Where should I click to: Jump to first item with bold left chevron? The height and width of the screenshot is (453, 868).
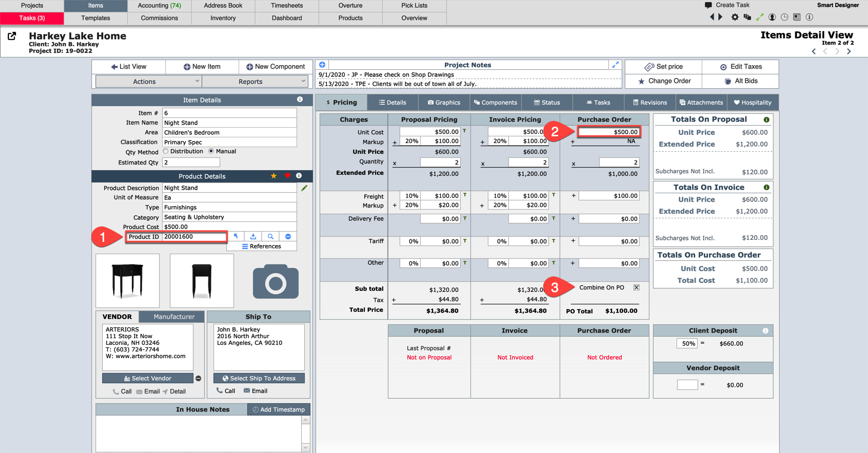pos(814,51)
